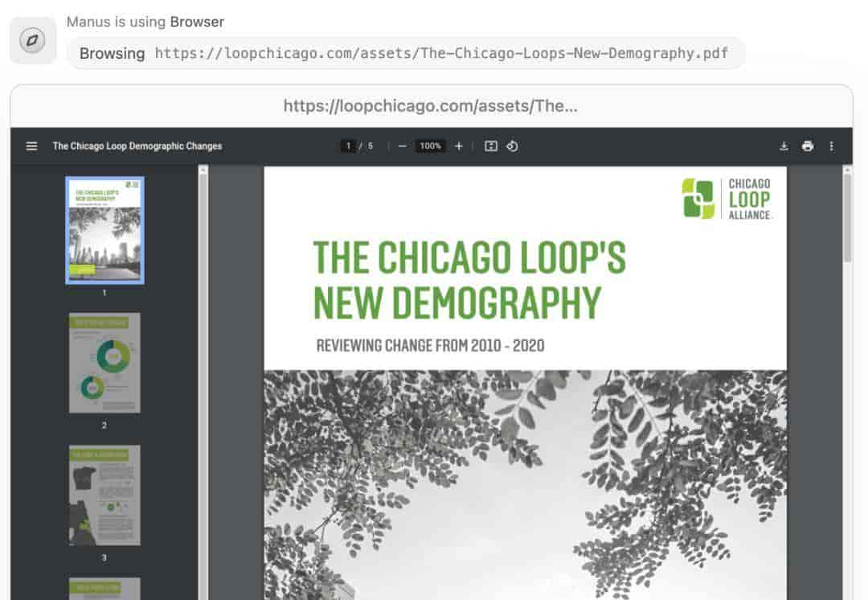
Task: Click the loopchicago.com PDF link in the Browsing pill
Action: click(441, 53)
